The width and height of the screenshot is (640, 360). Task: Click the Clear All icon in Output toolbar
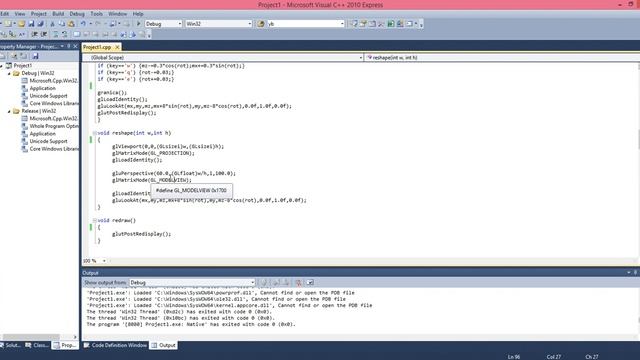pos(299,282)
